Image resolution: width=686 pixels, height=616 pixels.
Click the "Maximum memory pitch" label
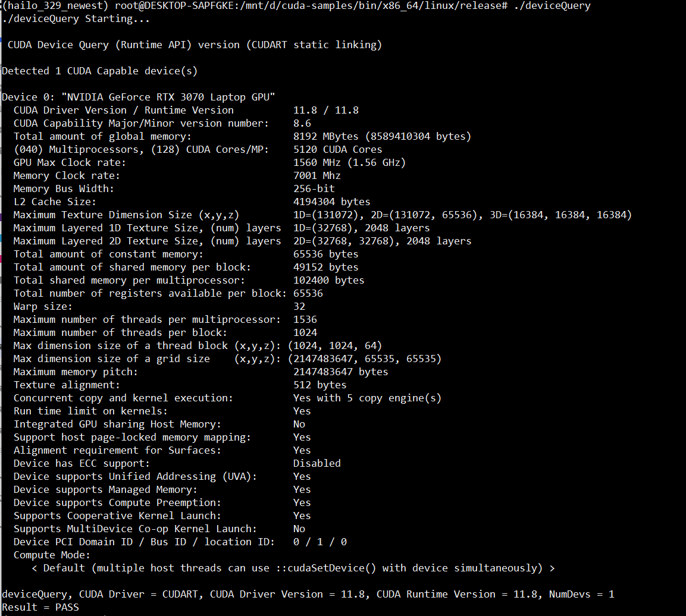(76, 372)
